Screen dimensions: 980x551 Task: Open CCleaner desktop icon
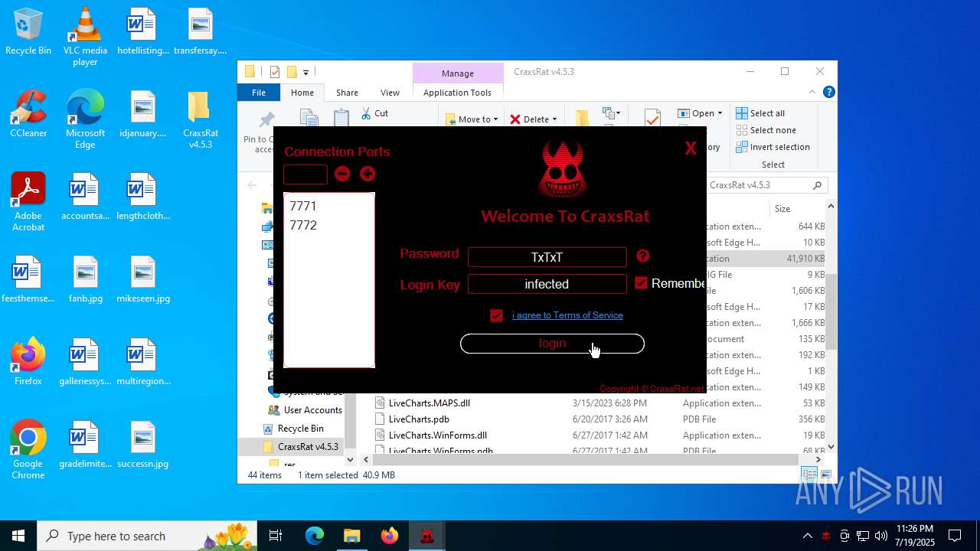pos(28,115)
